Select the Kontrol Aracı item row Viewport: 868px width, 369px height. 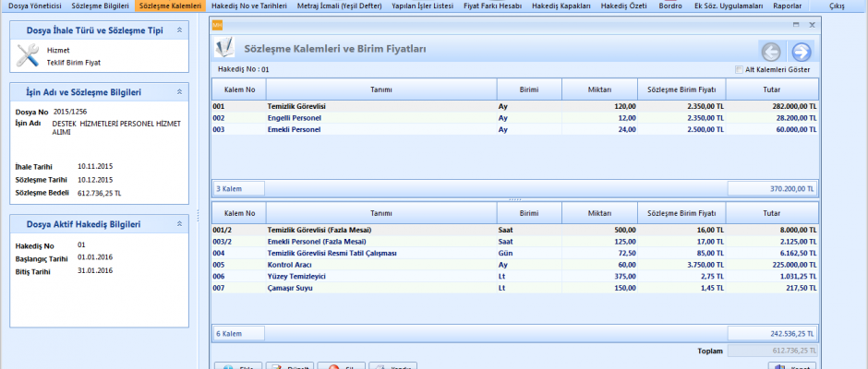(292, 264)
